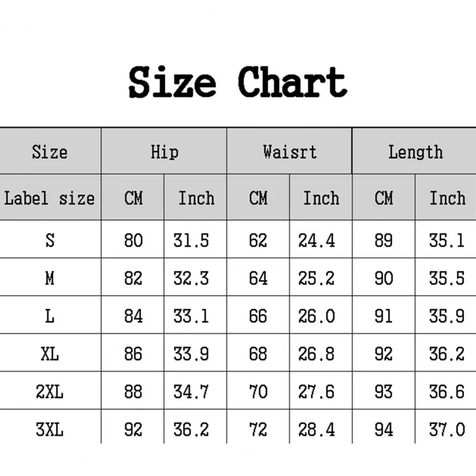Select the XL size row label

tap(49, 354)
